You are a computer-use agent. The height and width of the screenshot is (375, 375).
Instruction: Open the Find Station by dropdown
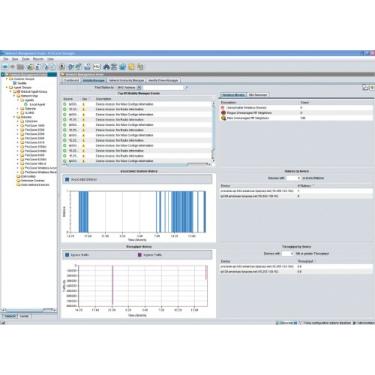[x=139, y=88]
